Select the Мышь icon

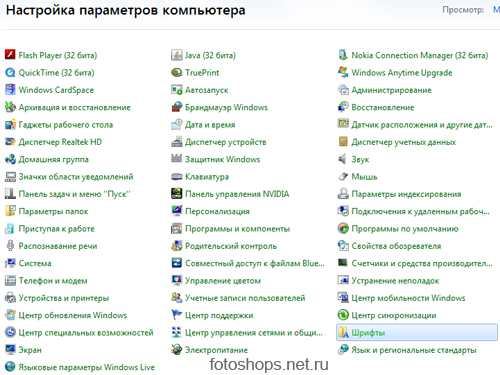click(343, 176)
